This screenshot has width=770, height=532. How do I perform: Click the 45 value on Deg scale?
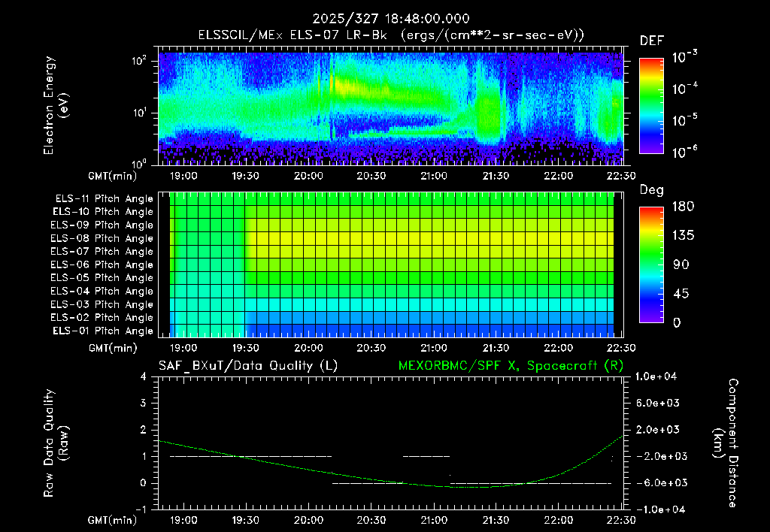point(681,294)
